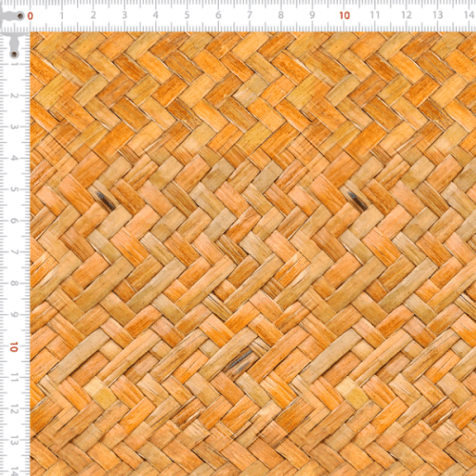The height and width of the screenshot is (476, 476).
Task: Click the red 0 on top ruler
Action: click(x=30, y=16)
